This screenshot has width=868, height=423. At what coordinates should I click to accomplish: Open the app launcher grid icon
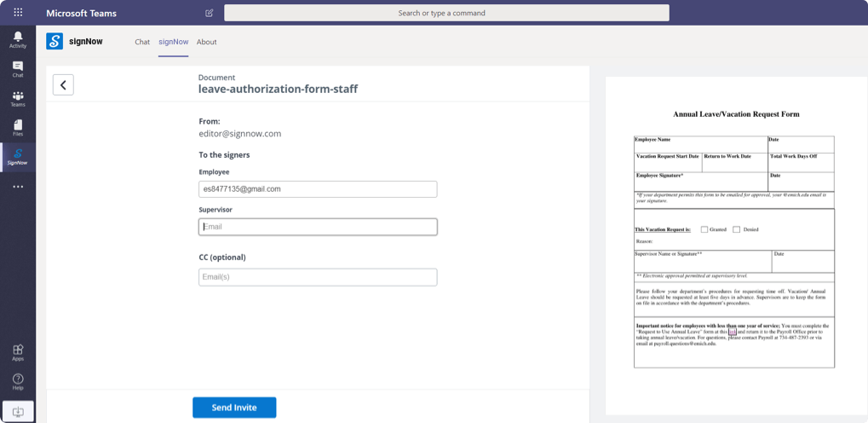click(x=18, y=13)
